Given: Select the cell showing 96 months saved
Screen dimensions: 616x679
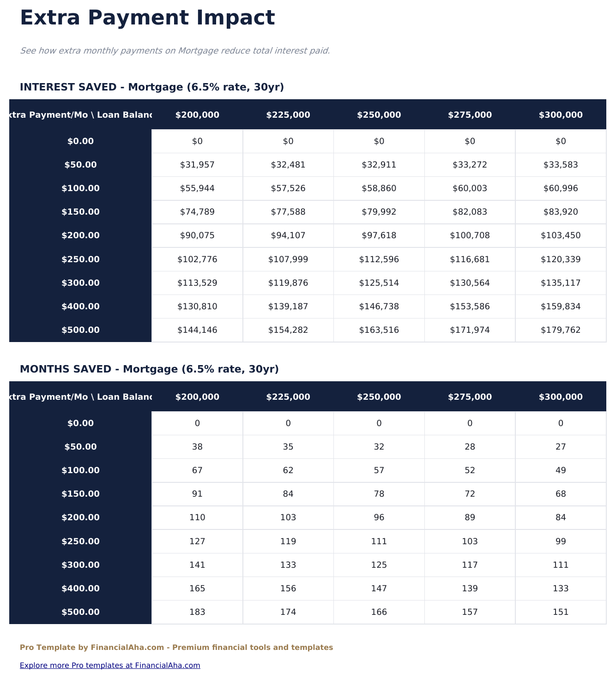Looking at the screenshot, I should (379, 517).
